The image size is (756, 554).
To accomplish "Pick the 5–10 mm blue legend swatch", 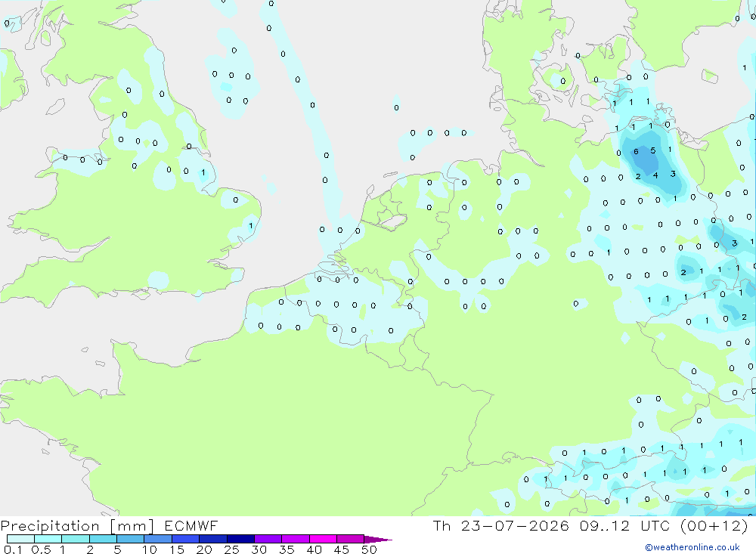I will [131, 539].
